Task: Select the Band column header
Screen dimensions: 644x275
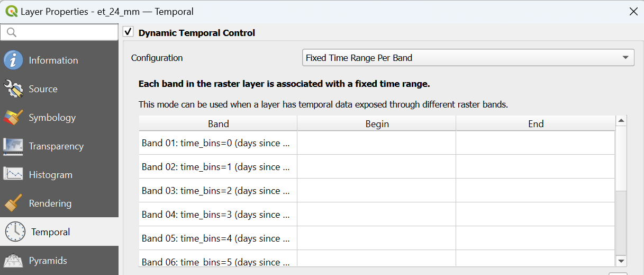Action: (218, 124)
